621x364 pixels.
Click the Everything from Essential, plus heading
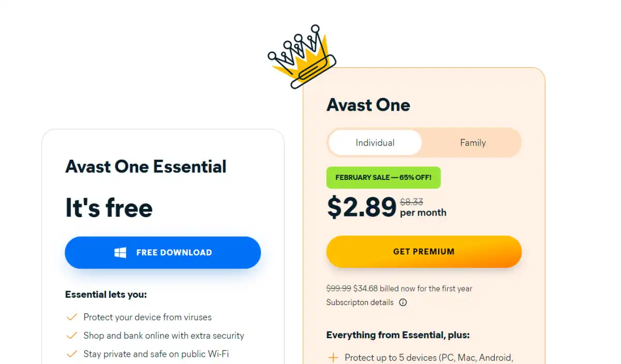tap(398, 335)
